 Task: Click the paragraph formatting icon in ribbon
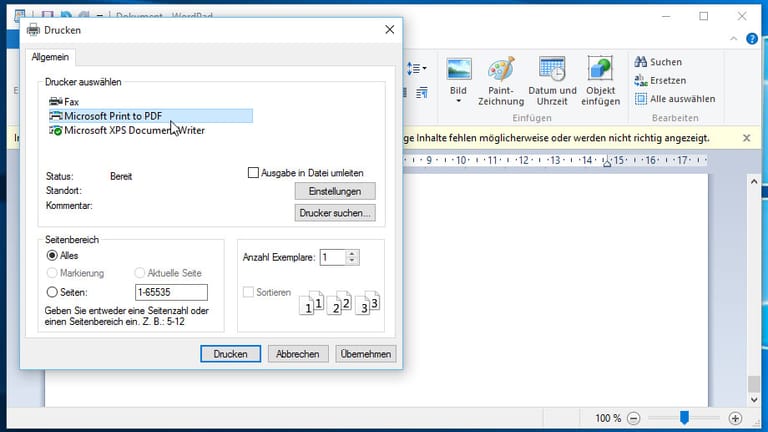point(422,92)
